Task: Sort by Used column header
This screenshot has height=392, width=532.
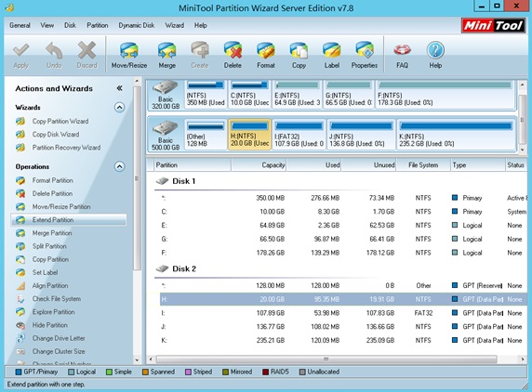Action: pyautogui.click(x=313, y=165)
